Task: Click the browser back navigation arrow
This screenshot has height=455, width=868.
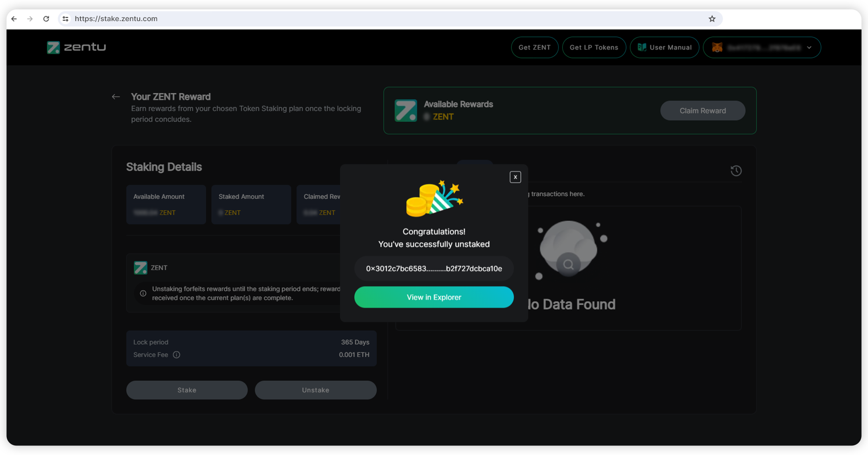Action: pyautogui.click(x=14, y=19)
